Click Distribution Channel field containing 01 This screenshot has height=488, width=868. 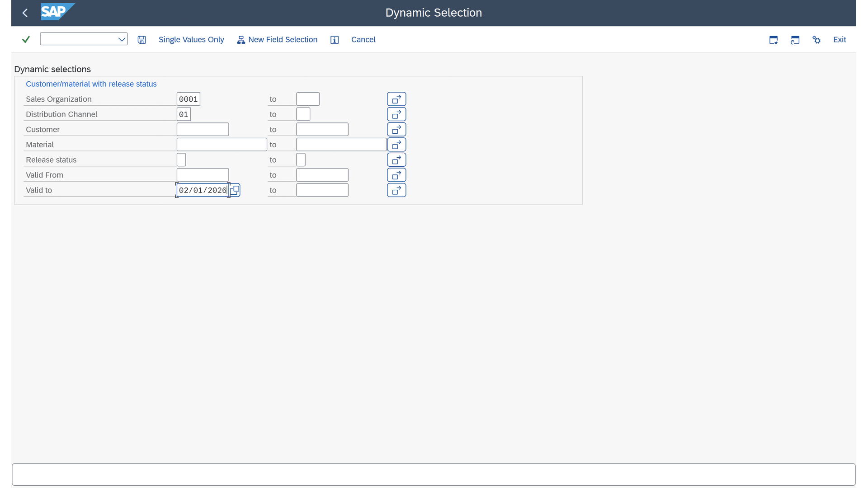tap(184, 114)
